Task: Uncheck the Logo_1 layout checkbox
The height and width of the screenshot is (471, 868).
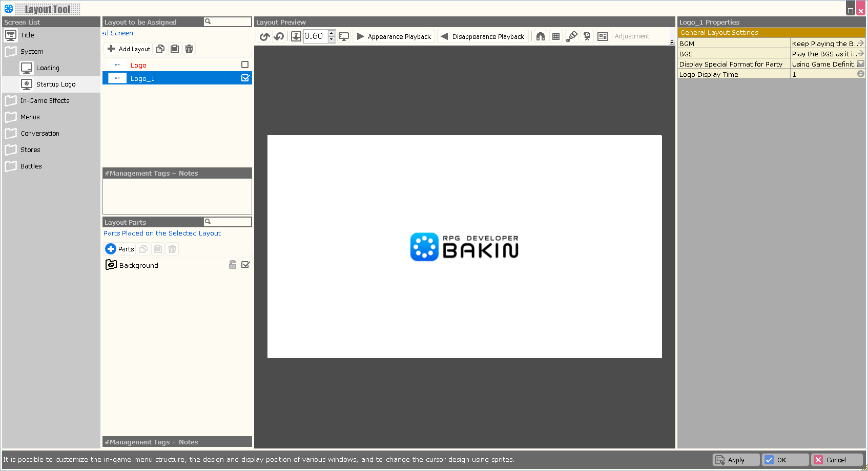Action: tap(245, 78)
